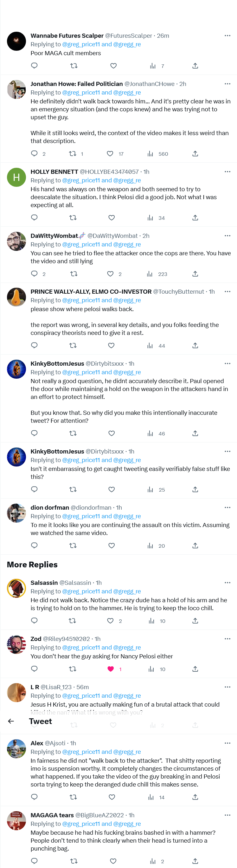Share DaWittyWombat's tweet
Image resolution: width=237 pixels, height=868 pixels.
[x=195, y=274]
